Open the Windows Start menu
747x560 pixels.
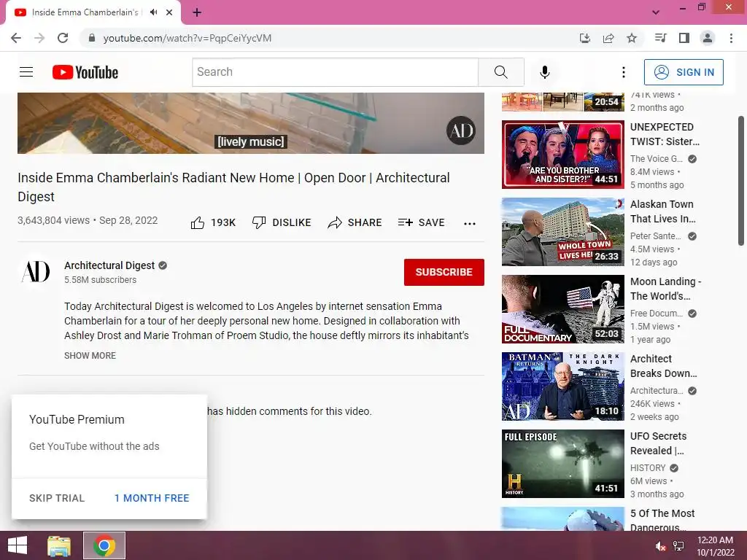point(18,545)
